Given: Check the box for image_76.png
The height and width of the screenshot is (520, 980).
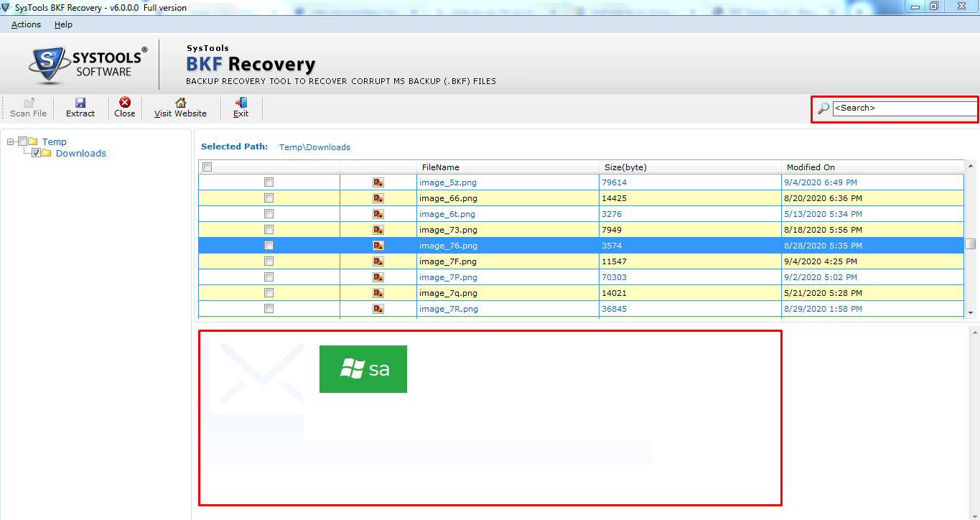Looking at the screenshot, I should click(x=269, y=246).
